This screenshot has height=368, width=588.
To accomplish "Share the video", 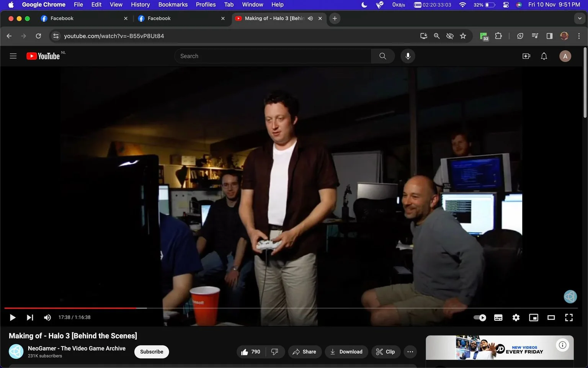I will 305,352.
